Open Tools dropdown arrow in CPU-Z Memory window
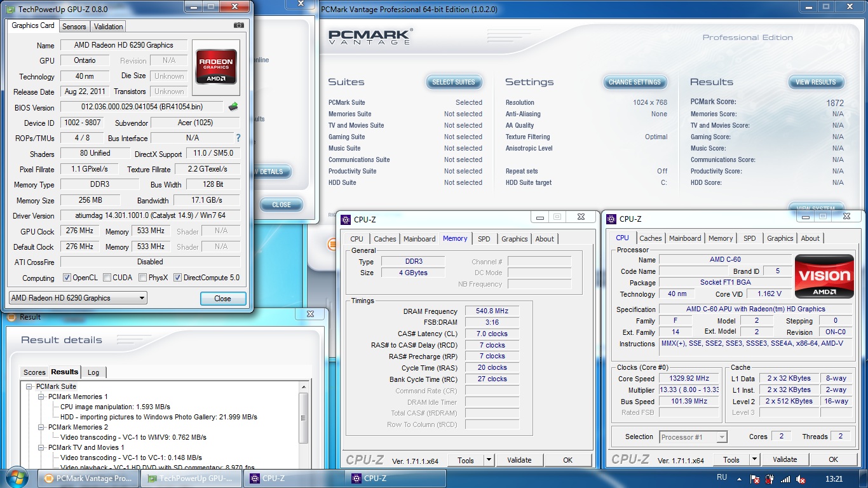This screenshot has width=868, height=488. (x=489, y=460)
